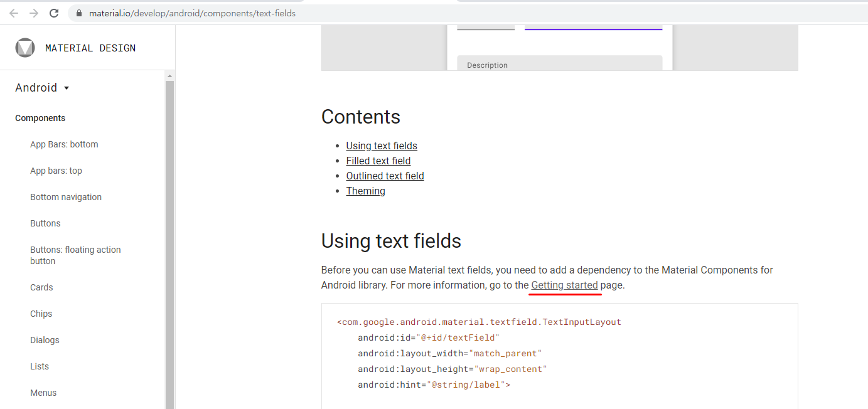Follow the Filled text field link
The height and width of the screenshot is (409, 868).
[378, 161]
